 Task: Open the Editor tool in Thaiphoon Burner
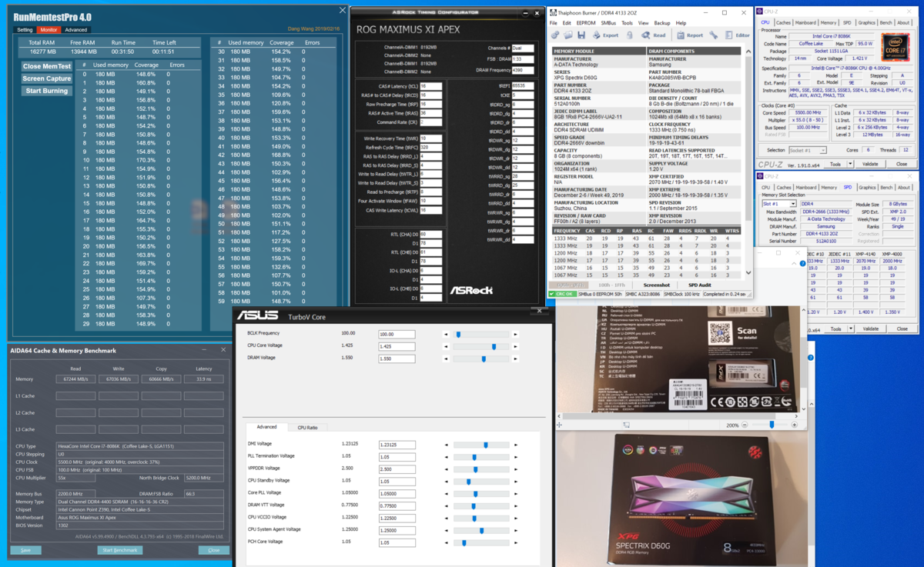pyautogui.click(x=737, y=35)
